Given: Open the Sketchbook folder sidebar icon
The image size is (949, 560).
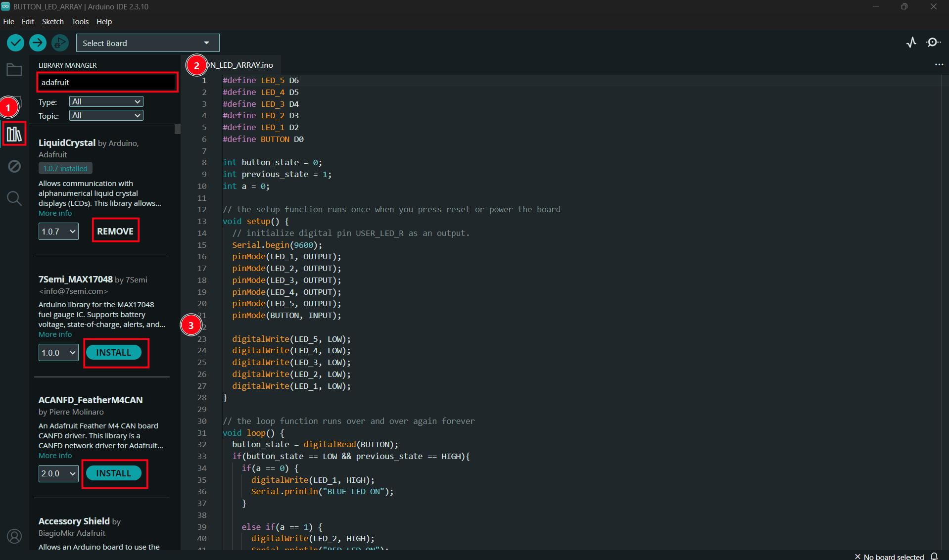Looking at the screenshot, I should pyautogui.click(x=14, y=70).
